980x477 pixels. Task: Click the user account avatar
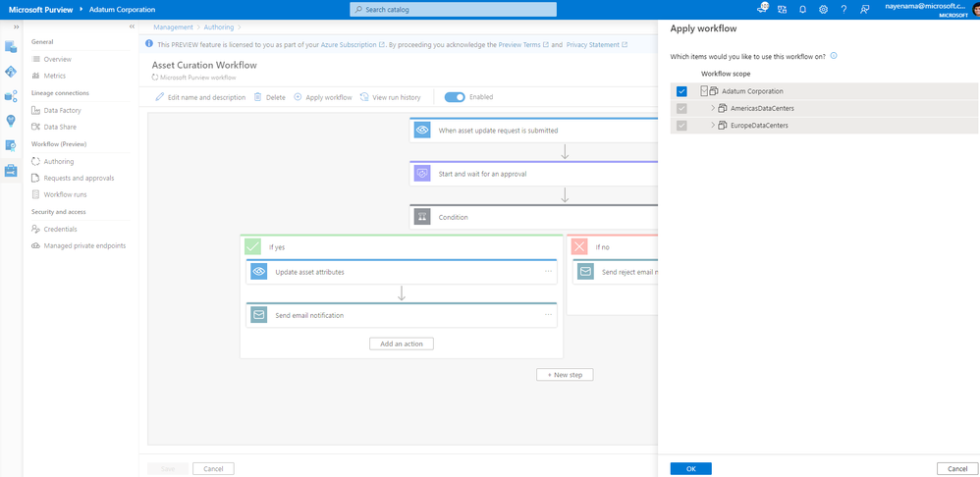pos(976,10)
